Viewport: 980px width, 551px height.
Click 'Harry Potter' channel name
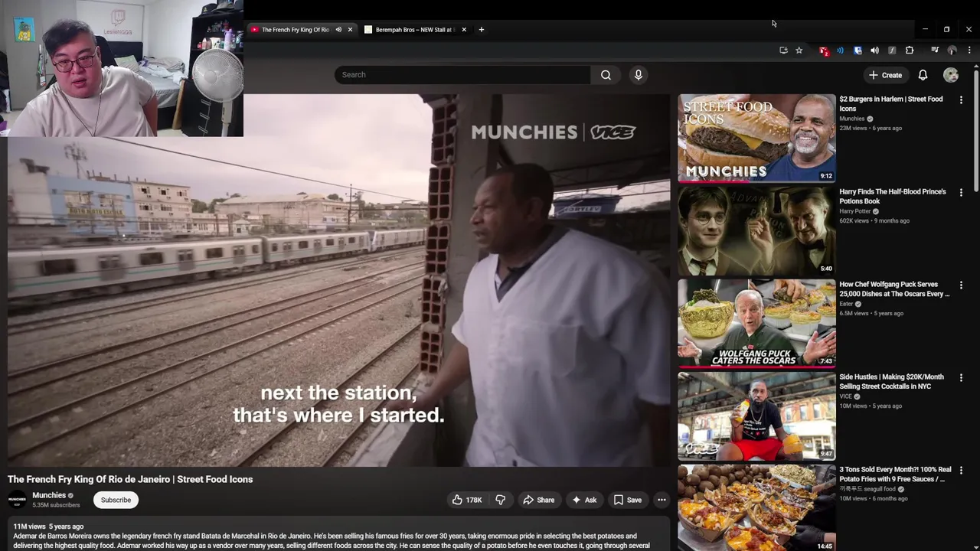click(855, 211)
